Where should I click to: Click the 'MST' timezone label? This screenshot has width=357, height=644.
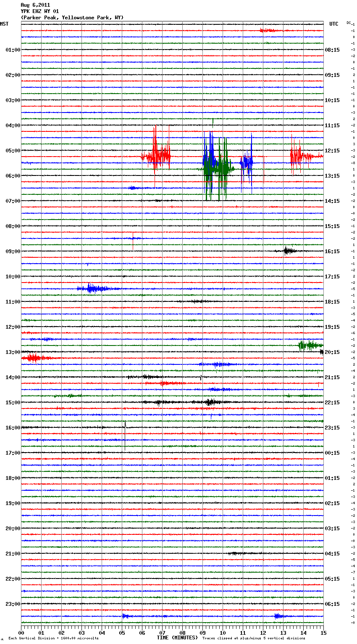click(x=4, y=24)
